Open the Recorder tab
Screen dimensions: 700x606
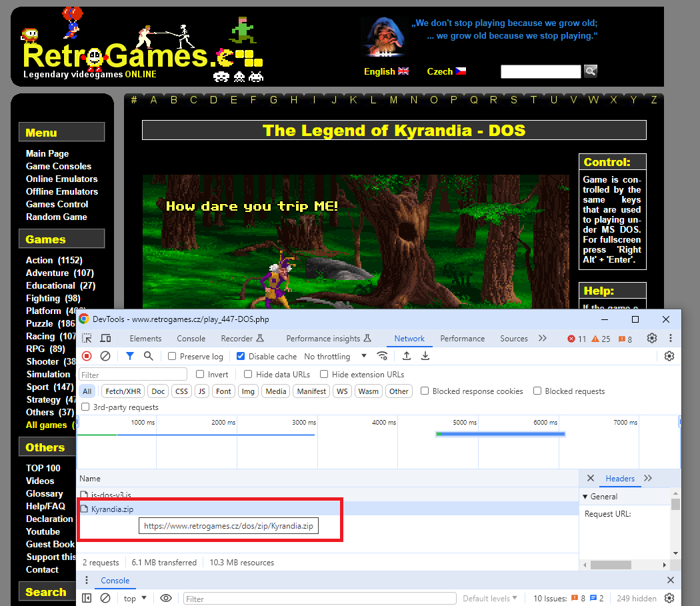(242, 339)
